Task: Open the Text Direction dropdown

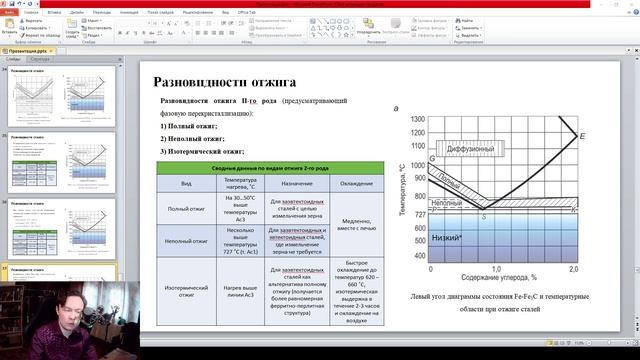Action: 271,20
